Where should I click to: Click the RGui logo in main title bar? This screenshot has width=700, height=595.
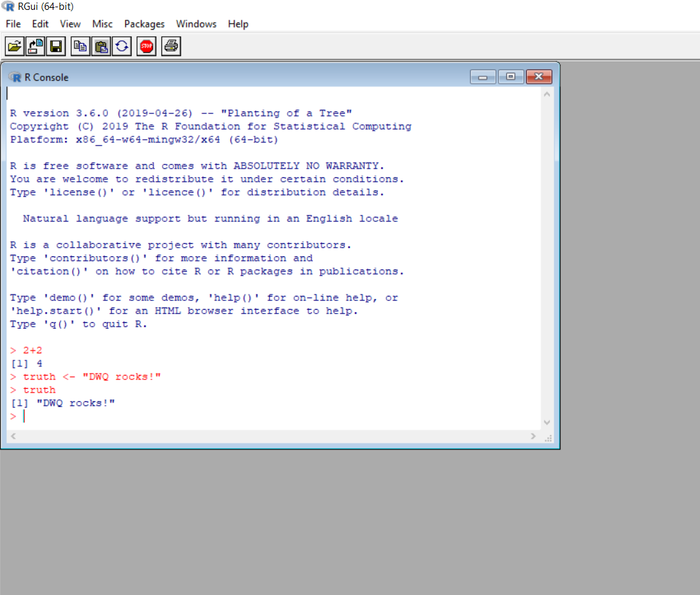(x=8, y=6)
